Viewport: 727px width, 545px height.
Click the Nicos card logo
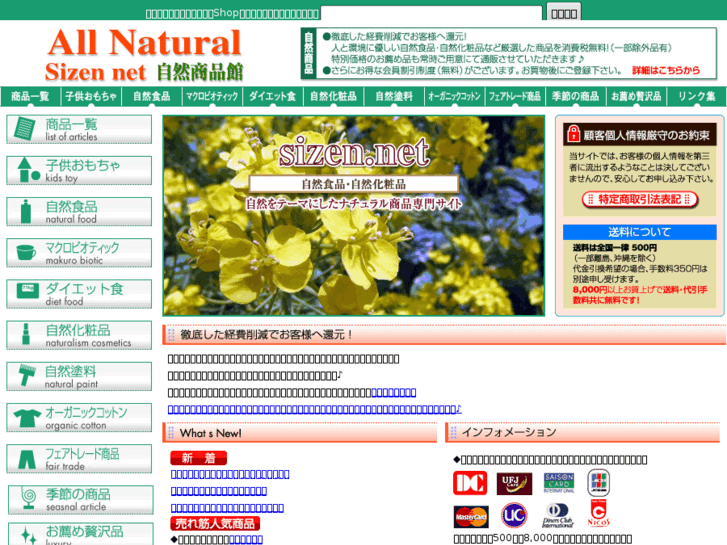pos(599,513)
